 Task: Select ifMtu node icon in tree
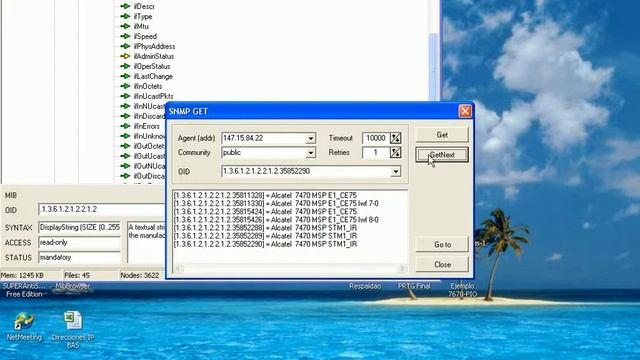[125, 26]
